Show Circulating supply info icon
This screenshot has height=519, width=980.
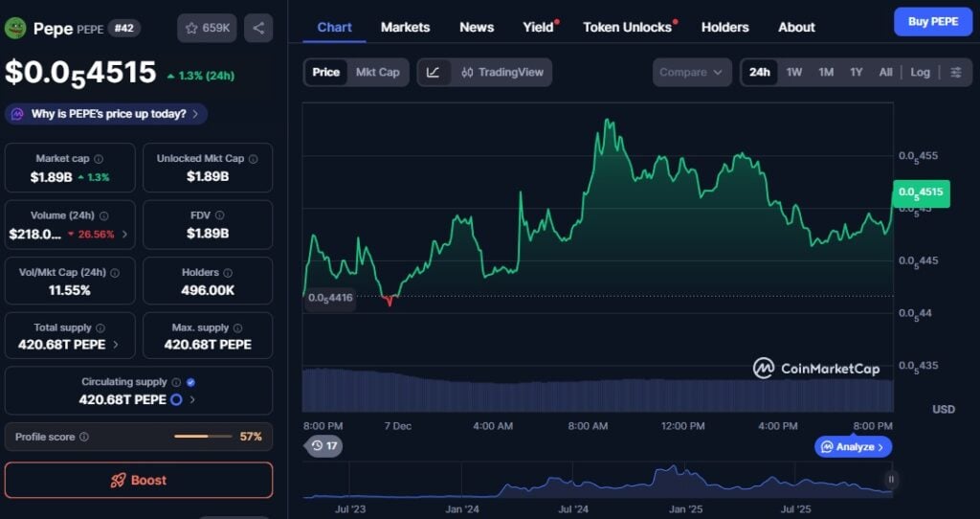(x=176, y=382)
